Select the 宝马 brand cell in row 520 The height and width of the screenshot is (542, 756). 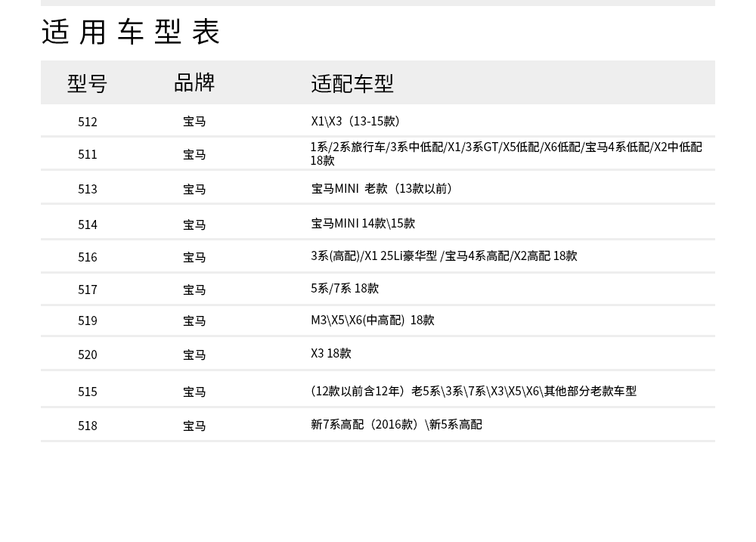[194, 355]
